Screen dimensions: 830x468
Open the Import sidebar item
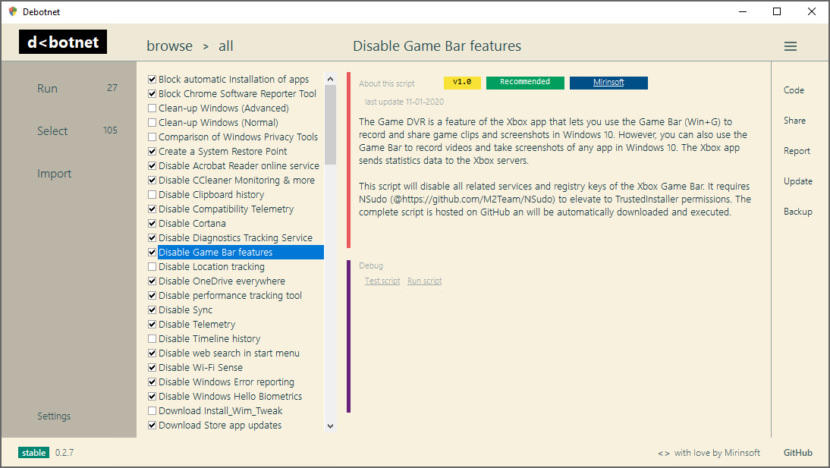54,174
